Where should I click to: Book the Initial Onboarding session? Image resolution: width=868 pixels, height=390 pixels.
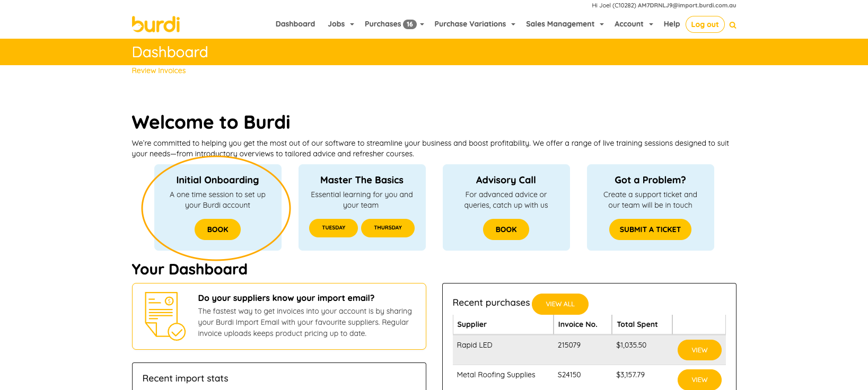tap(217, 229)
